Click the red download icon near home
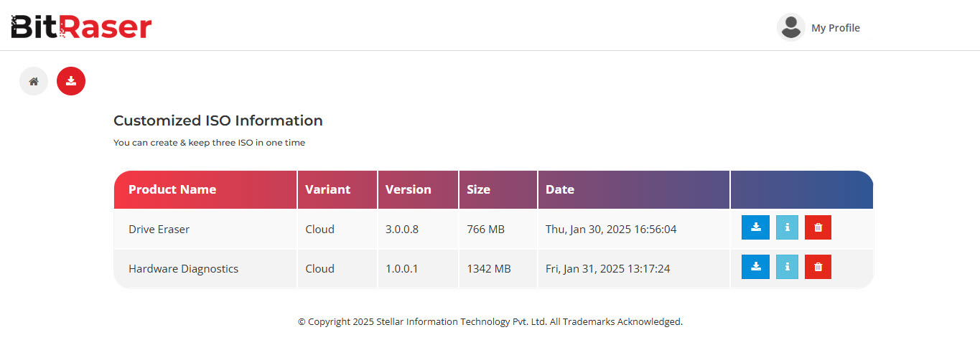Viewport: 980px width, 340px height. click(x=71, y=81)
